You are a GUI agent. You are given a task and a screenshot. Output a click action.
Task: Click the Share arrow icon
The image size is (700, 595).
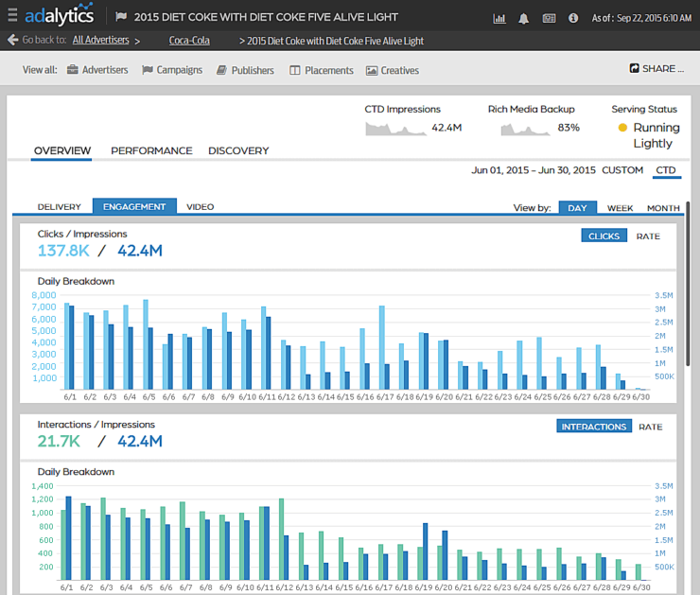[x=634, y=68]
